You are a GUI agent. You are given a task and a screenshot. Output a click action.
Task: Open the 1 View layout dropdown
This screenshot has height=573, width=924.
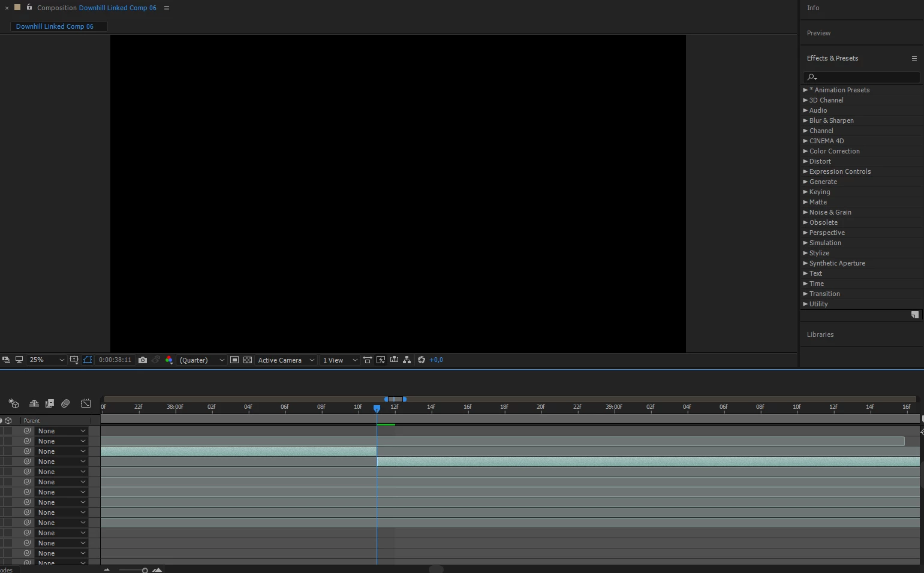pyautogui.click(x=339, y=360)
